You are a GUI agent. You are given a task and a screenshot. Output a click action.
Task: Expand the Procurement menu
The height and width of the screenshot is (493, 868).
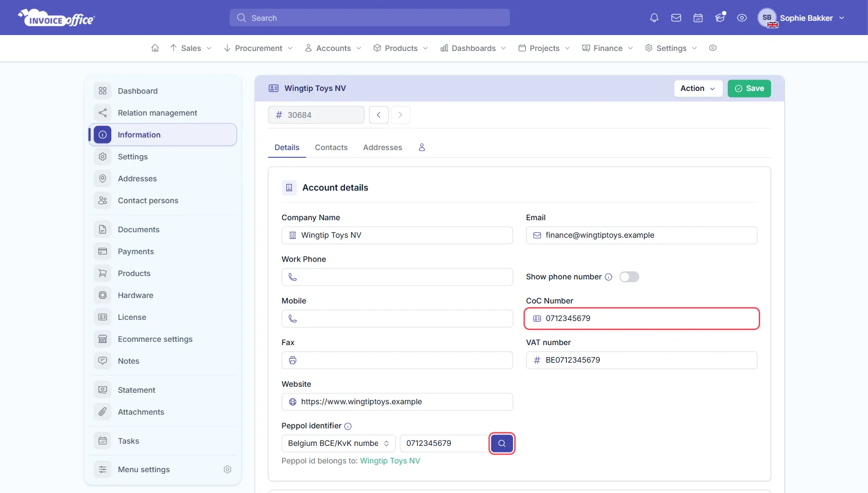pyautogui.click(x=258, y=48)
